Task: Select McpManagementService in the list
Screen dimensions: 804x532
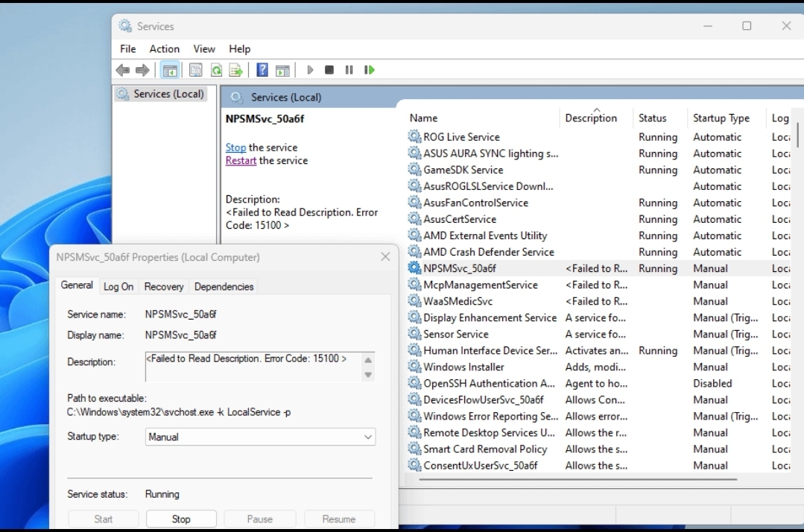Action: coord(599,285)
